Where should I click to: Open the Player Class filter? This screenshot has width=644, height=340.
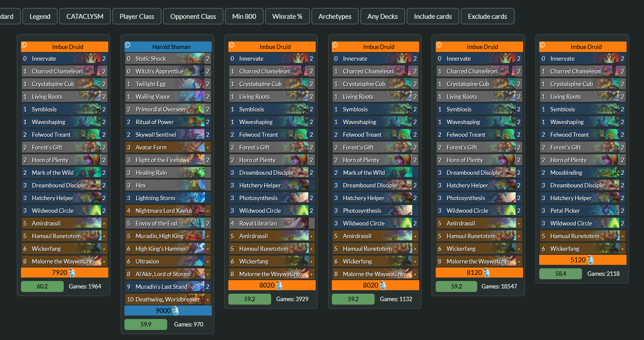pyautogui.click(x=137, y=17)
